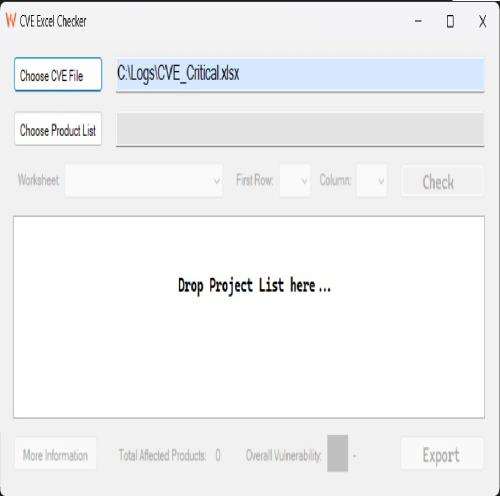Minimize the CVE Excel Checker window
This screenshot has width=500, height=500.
(x=418, y=21)
